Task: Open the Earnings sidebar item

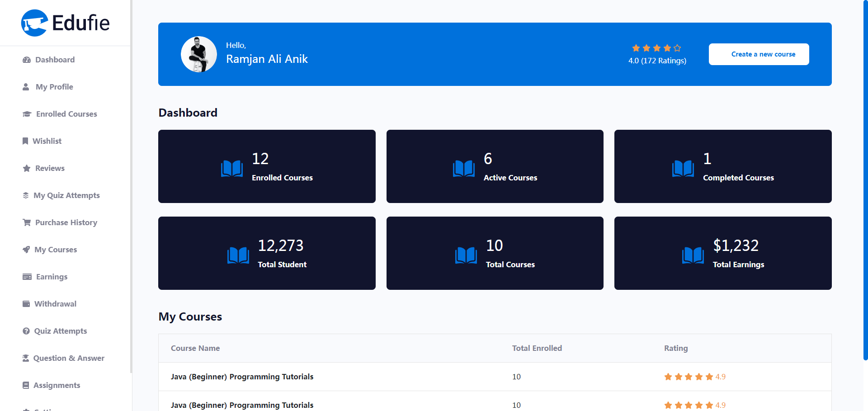Action: pos(52,277)
